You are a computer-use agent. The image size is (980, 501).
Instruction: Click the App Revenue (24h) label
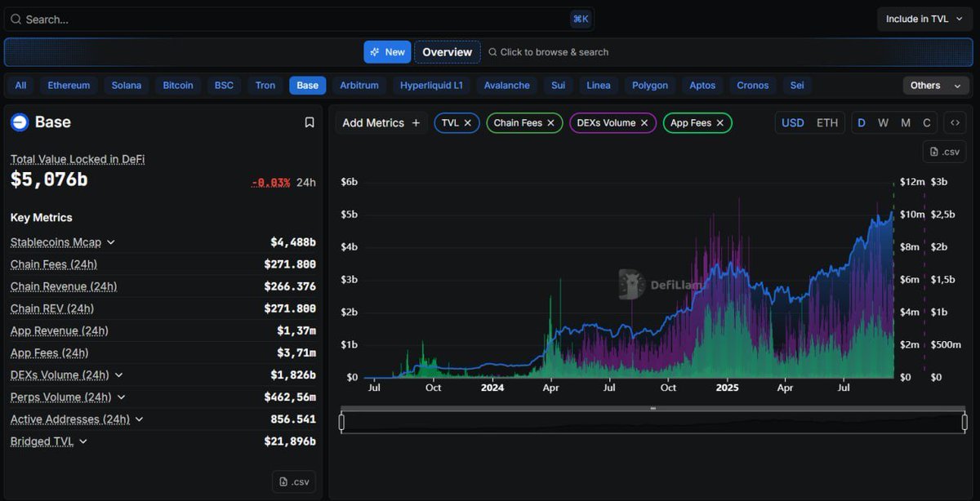click(60, 330)
